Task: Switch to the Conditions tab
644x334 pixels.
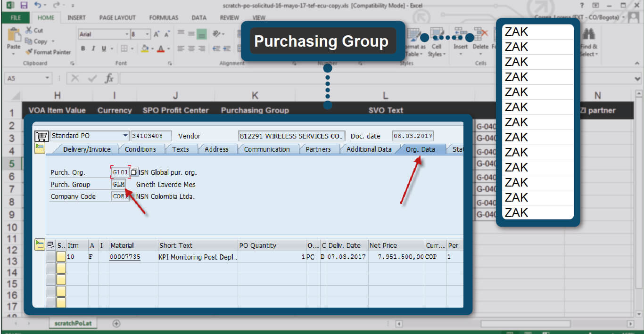Action: 140,149
